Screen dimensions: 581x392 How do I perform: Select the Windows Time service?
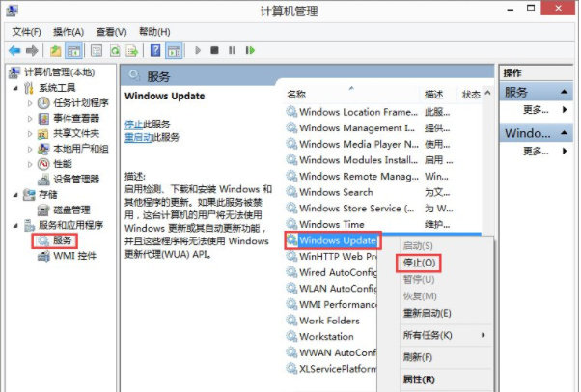332,224
